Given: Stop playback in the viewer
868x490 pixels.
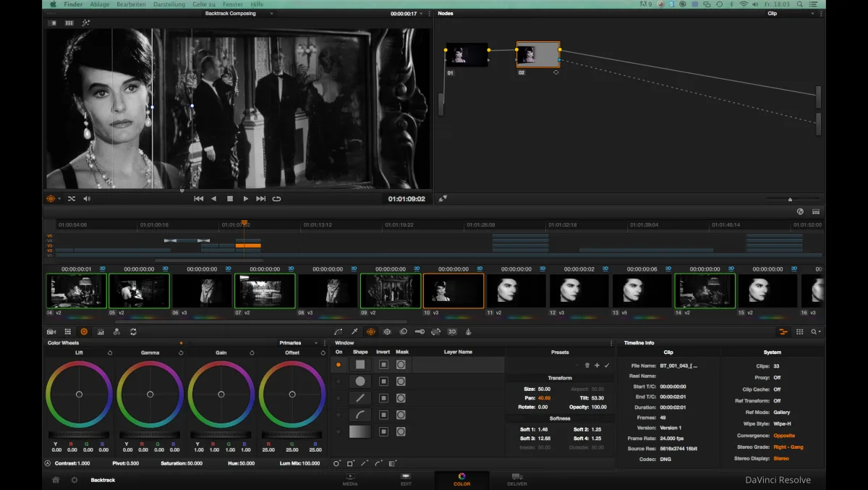Looking at the screenshot, I should 230,198.
